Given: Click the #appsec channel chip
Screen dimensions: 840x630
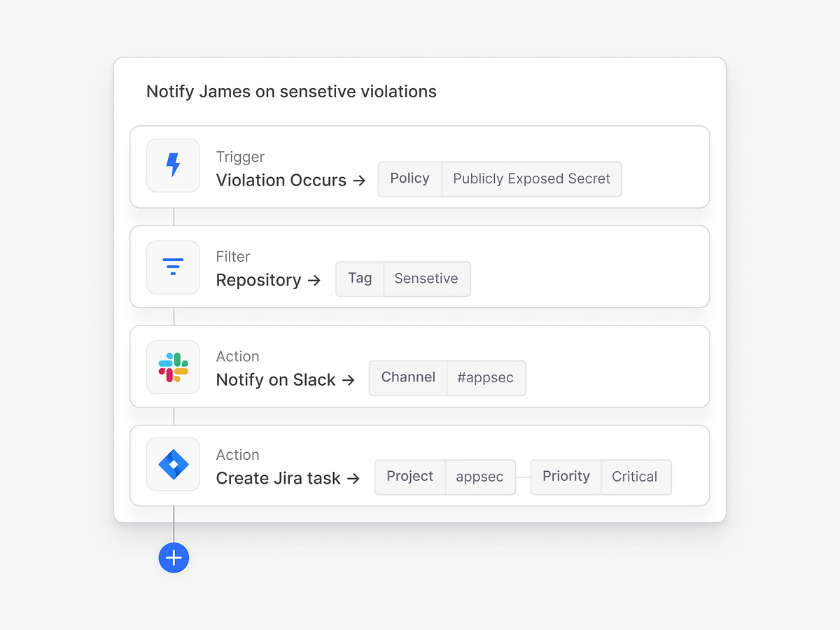Looking at the screenshot, I should click(x=486, y=377).
